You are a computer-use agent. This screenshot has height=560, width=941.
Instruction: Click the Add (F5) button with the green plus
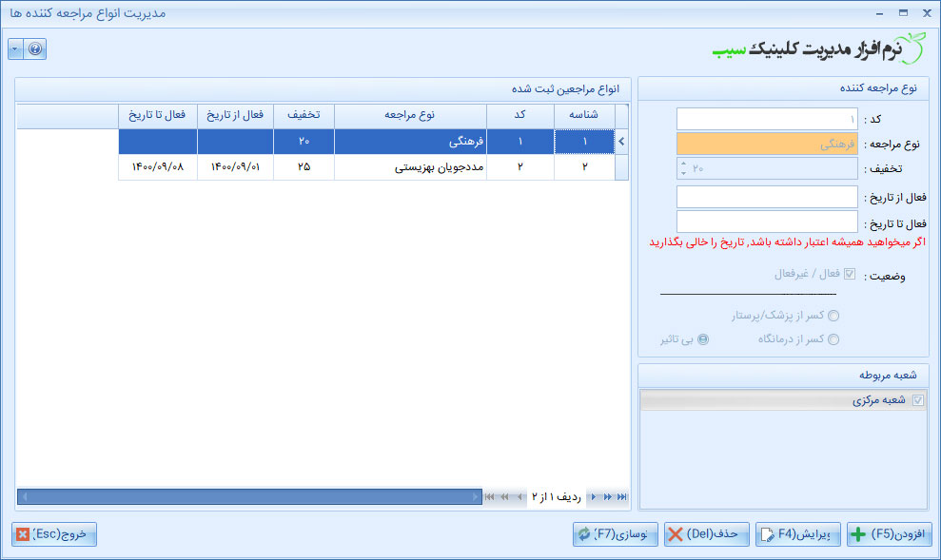(890, 534)
